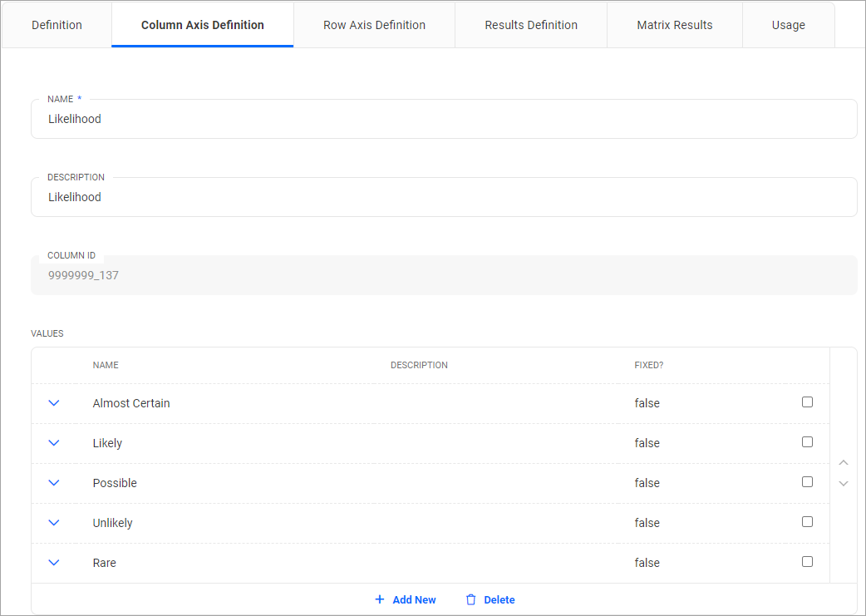Viewport: 866px width, 616px height.
Task: Expand the Almost Certain row chevron
Action: [x=54, y=403]
